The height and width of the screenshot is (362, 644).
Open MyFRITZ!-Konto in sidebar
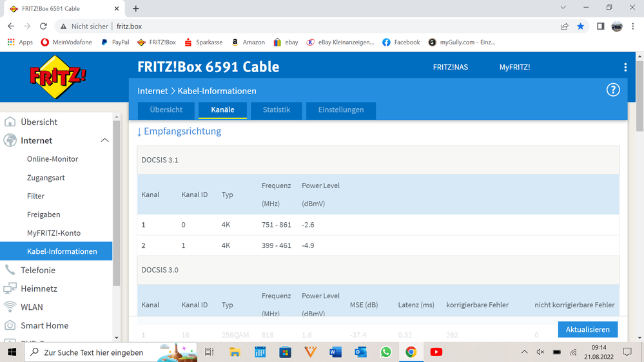click(54, 233)
